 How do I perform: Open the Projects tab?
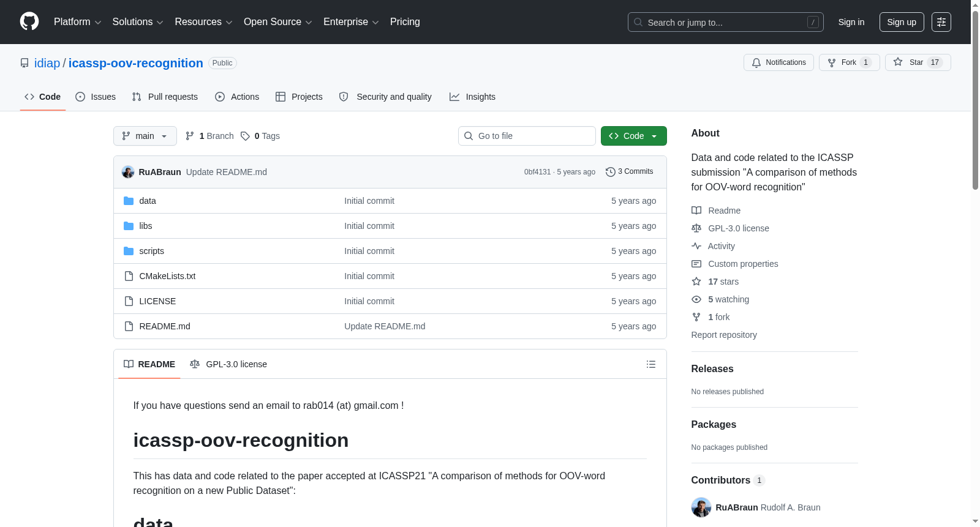(x=299, y=97)
